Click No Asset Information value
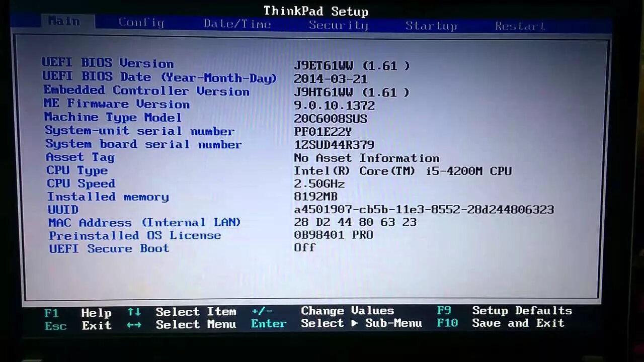This screenshot has height=362, width=644. tap(367, 158)
